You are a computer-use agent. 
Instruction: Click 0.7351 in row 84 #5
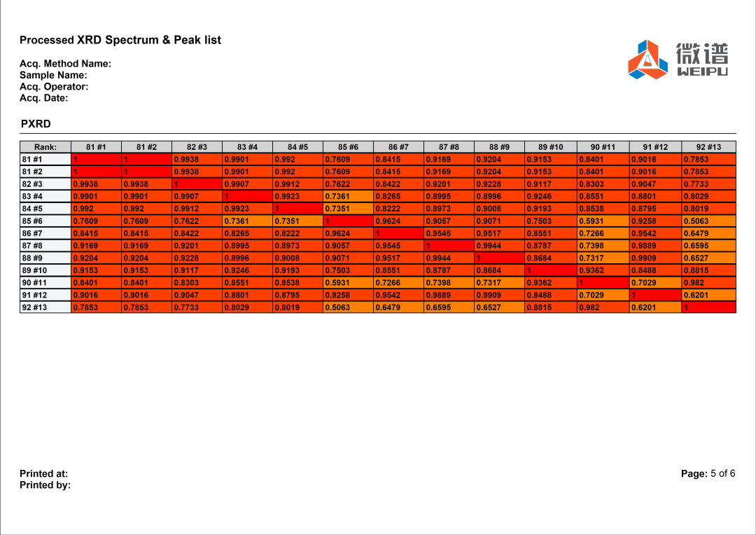(348, 209)
